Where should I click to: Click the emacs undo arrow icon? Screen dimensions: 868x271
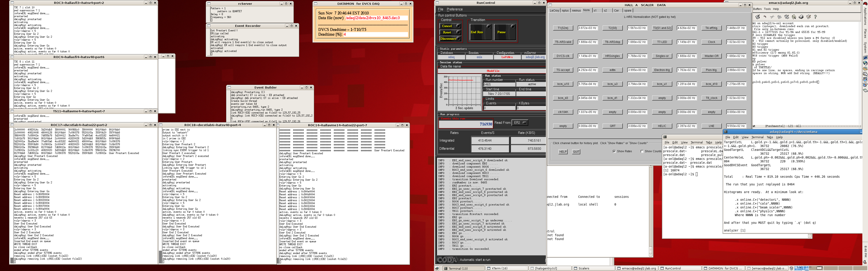[x=765, y=17]
